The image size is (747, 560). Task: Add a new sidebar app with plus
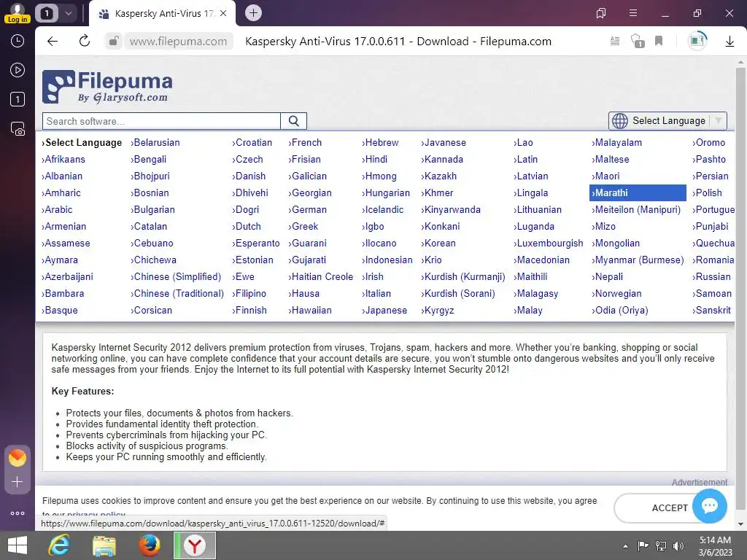pyautogui.click(x=18, y=482)
